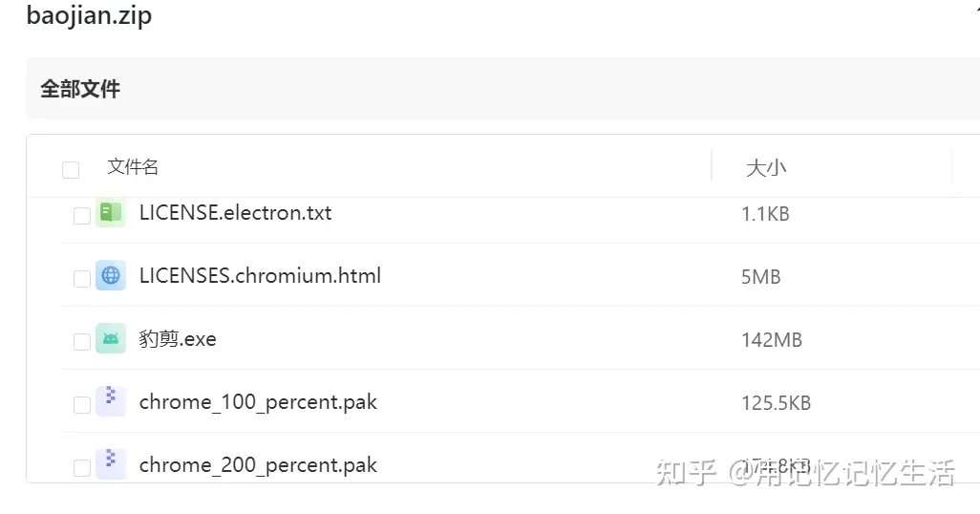This screenshot has height=514, width=980.
Task: Click the globe icon beside LICENSES.chromium.html
Action: pyautogui.click(x=111, y=276)
